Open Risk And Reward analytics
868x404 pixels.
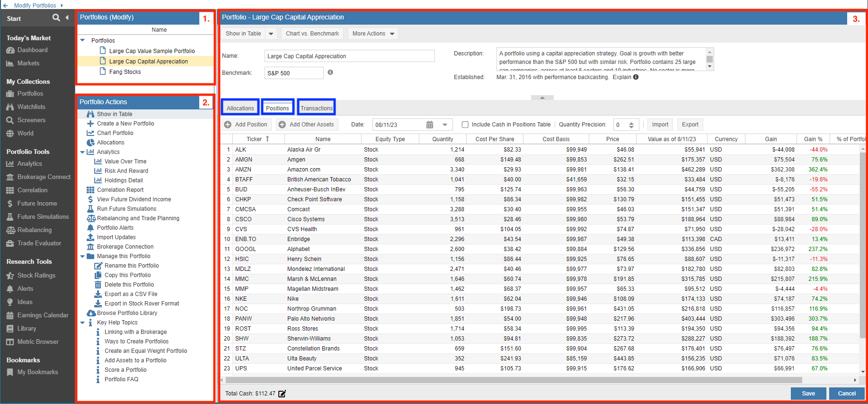(126, 171)
